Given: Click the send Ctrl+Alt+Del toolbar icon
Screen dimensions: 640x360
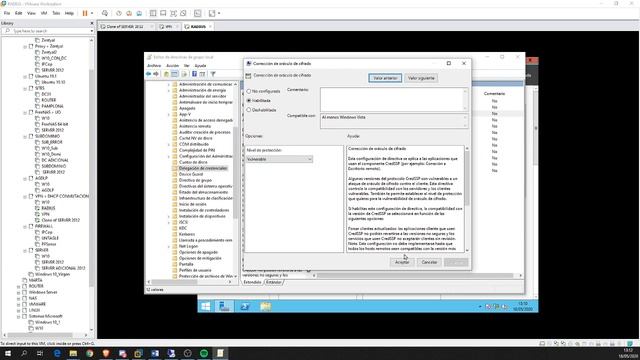Looking at the screenshot, I should click(x=105, y=13).
